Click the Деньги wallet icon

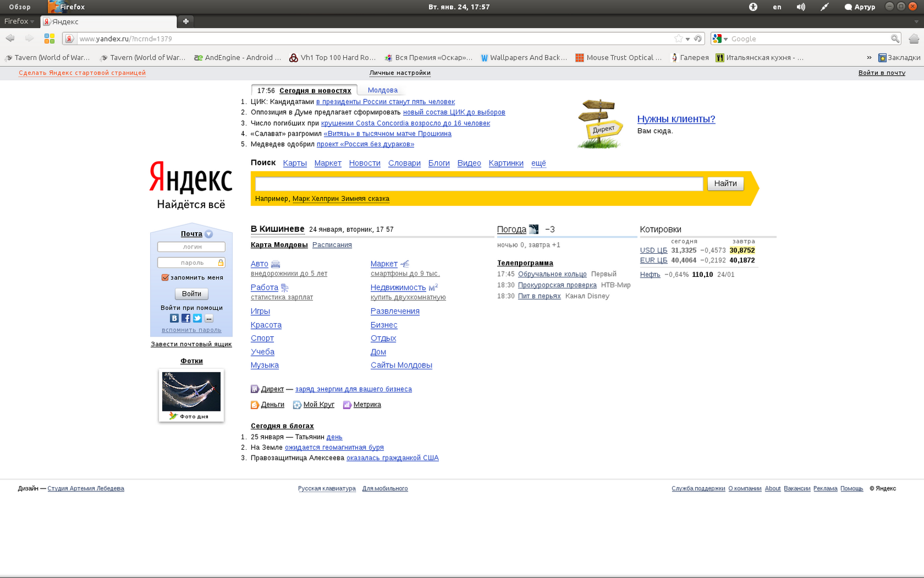pyautogui.click(x=255, y=405)
